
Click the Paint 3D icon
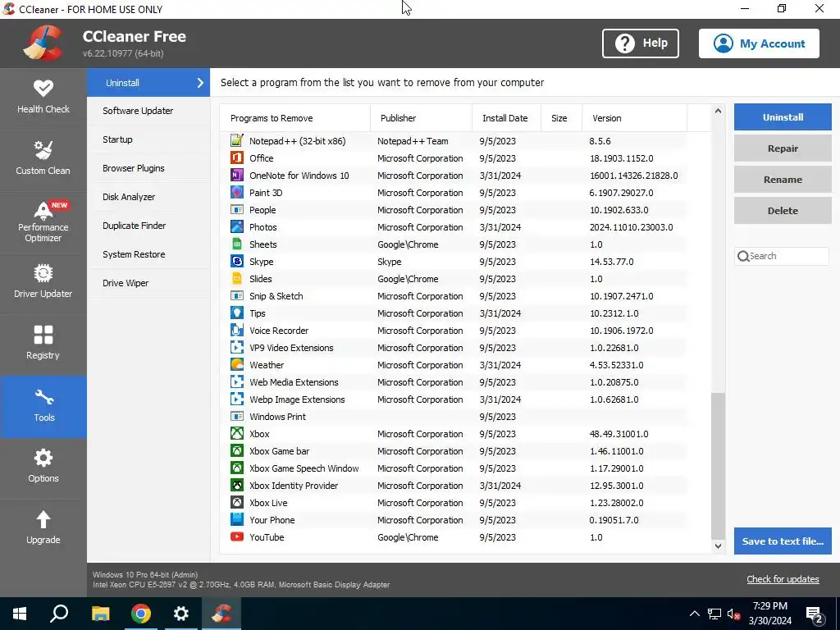237,192
